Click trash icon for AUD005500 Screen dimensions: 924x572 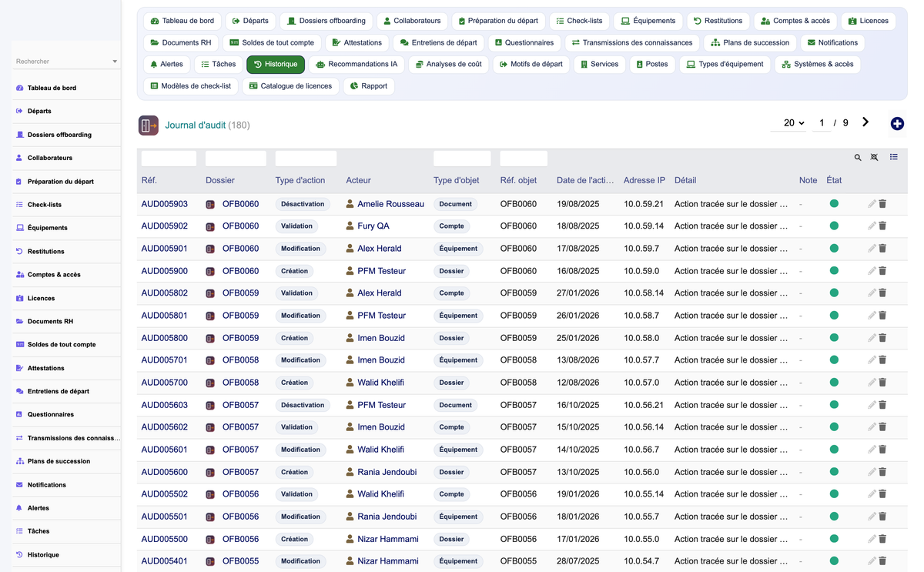tap(883, 539)
